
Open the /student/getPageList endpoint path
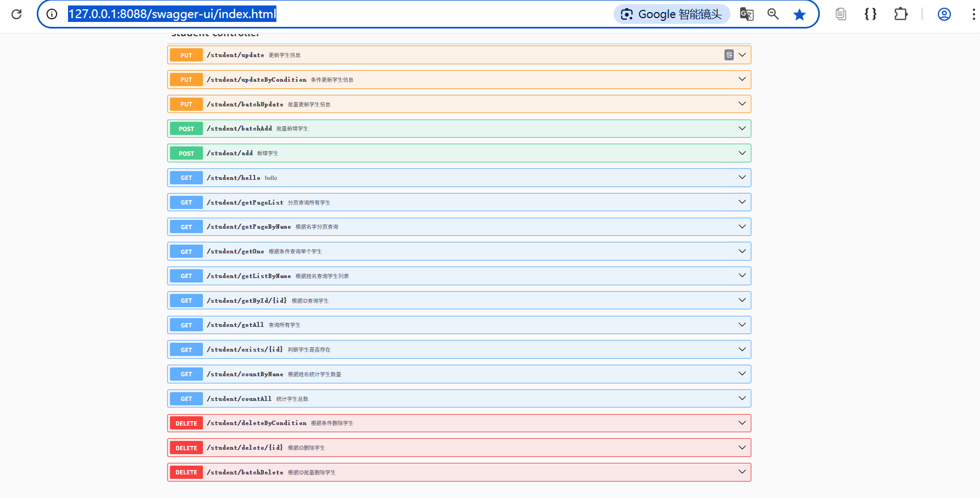[x=245, y=202]
